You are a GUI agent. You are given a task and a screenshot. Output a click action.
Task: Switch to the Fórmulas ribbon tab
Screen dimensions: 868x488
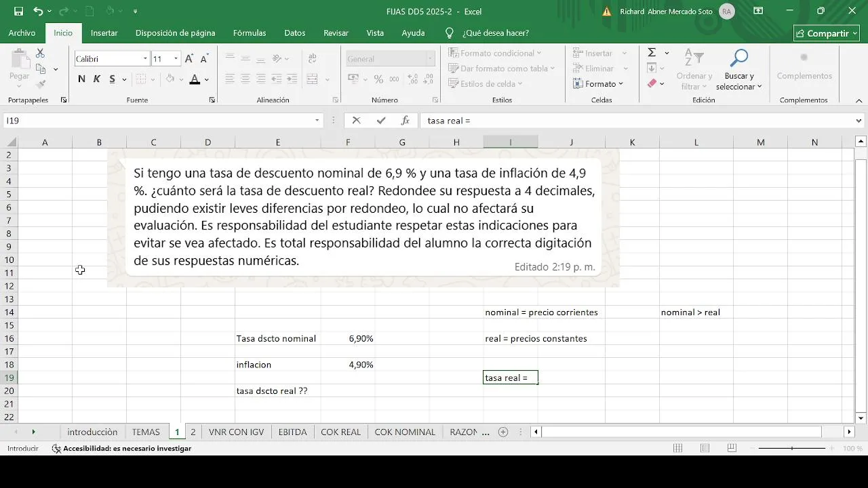pyautogui.click(x=250, y=33)
